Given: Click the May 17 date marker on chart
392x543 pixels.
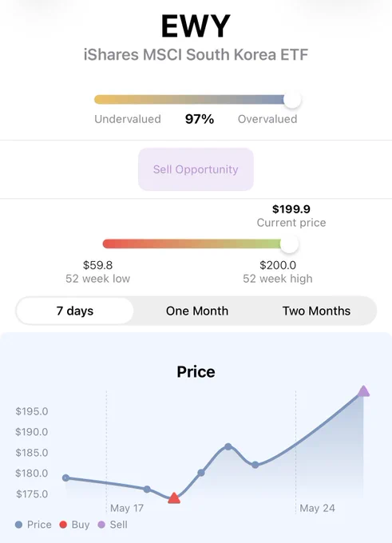Looking at the screenshot, I should [127, 508].
